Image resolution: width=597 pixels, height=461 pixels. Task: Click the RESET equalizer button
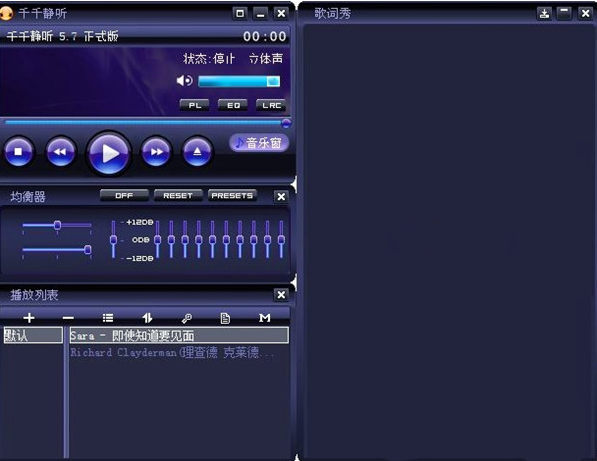[x=178, y=196]
